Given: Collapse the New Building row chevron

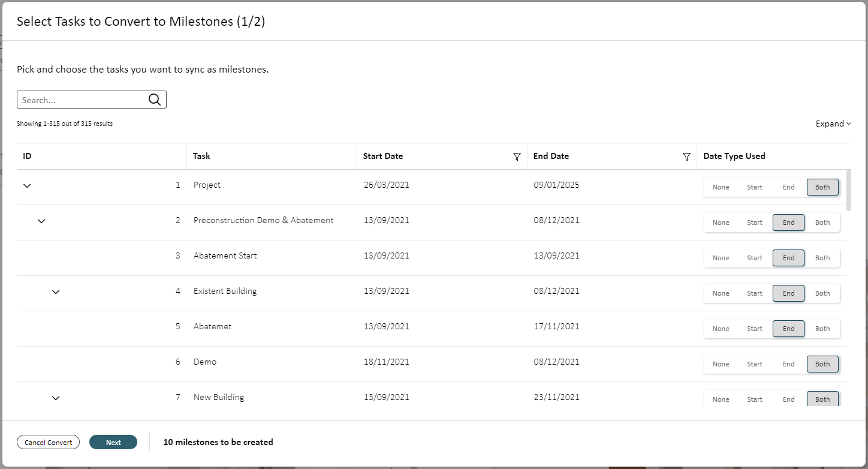Looking at the screenshot, I should click(56, 398).
